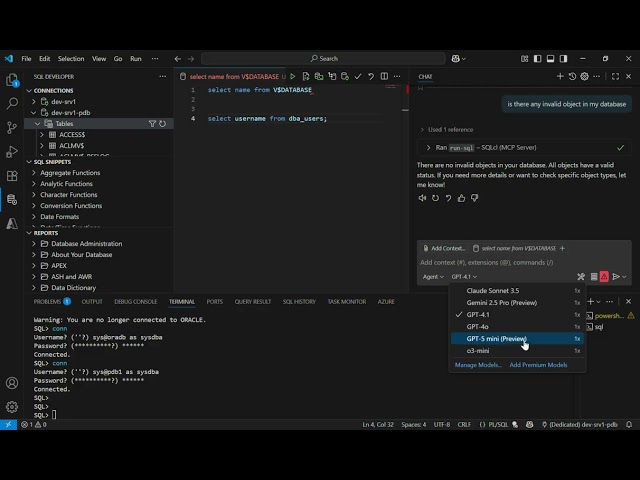Collapse the Tables node
This screenshot has height=480, width=640.
pyautogui.click(x=38, y=123)
